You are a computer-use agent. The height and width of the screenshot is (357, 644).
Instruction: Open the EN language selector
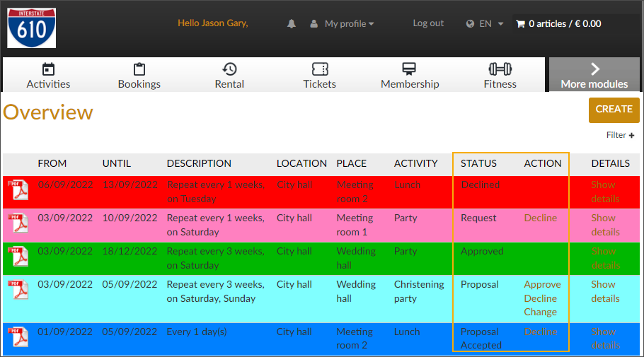point(485,24)
